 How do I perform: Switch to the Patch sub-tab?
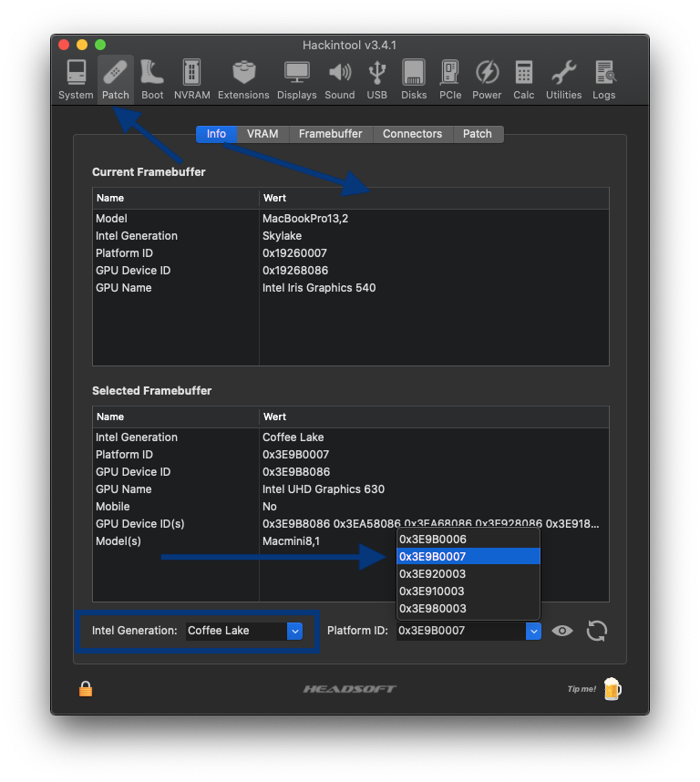pyautogui.click(x=477, y=134)
